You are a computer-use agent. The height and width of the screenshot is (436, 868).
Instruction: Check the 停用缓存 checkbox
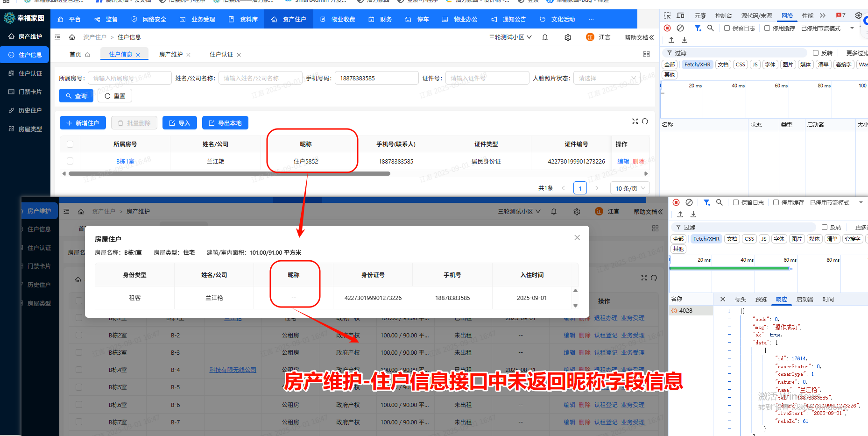[767, 28]
